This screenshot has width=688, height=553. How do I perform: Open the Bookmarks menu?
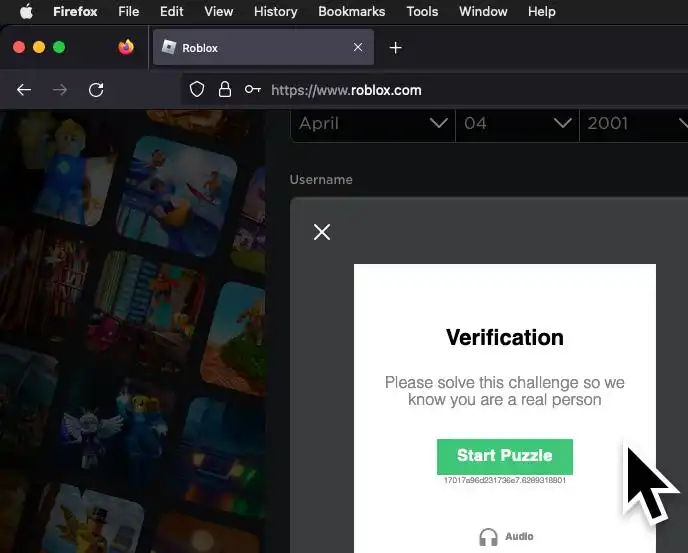(351, 11)
